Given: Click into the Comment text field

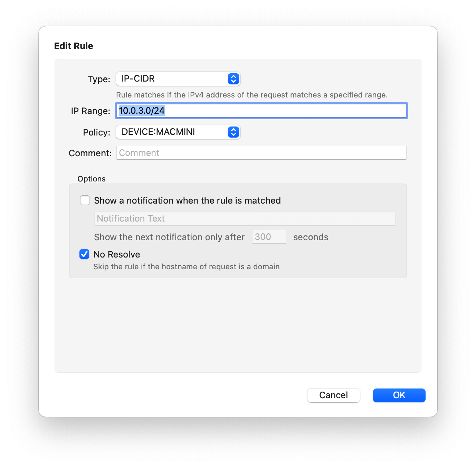Looking at the screenshot, I should (x=261, y=153).
